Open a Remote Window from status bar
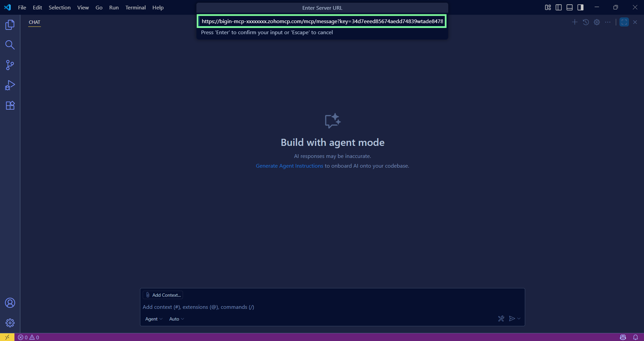This screenshot has width=644, height=341. [7, 337]
